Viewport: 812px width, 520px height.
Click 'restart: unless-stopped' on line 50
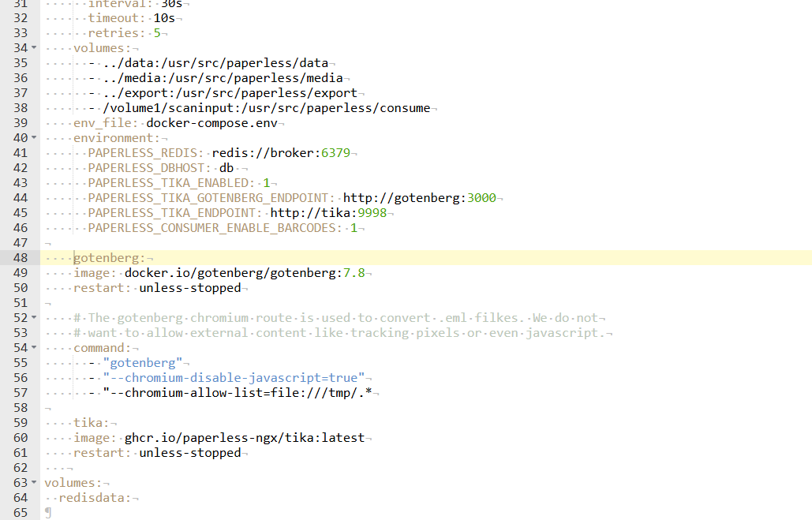[x=157, y=288]
